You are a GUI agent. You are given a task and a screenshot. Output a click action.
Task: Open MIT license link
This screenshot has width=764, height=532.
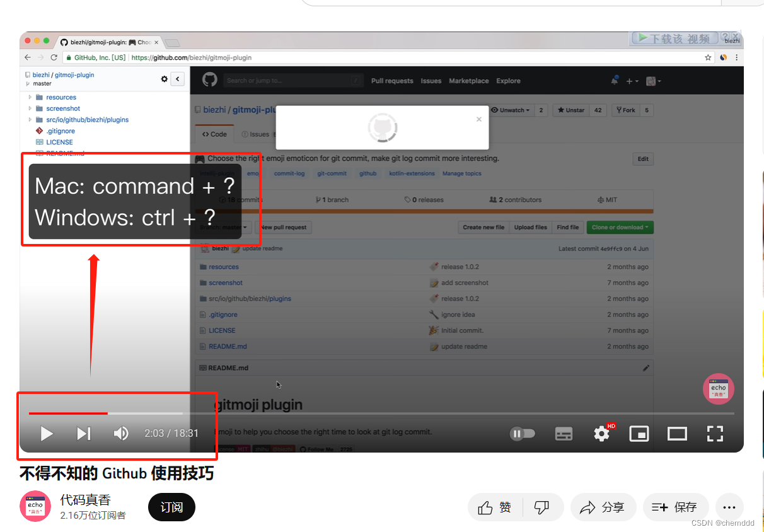tap(607, 200)
